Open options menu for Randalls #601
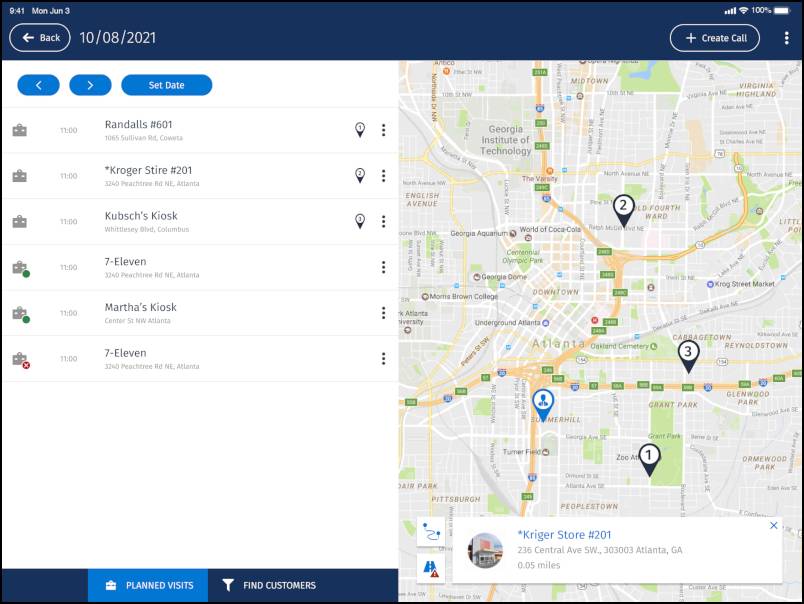Viewport: 804px width, 604px height. tap(384, 130)
